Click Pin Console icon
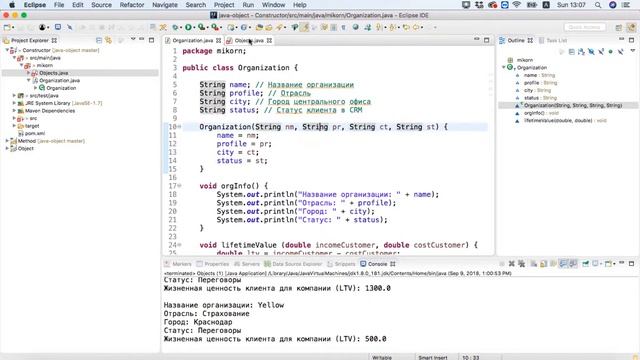Viewport: 640px width, 360px height. tap(585, 264)
